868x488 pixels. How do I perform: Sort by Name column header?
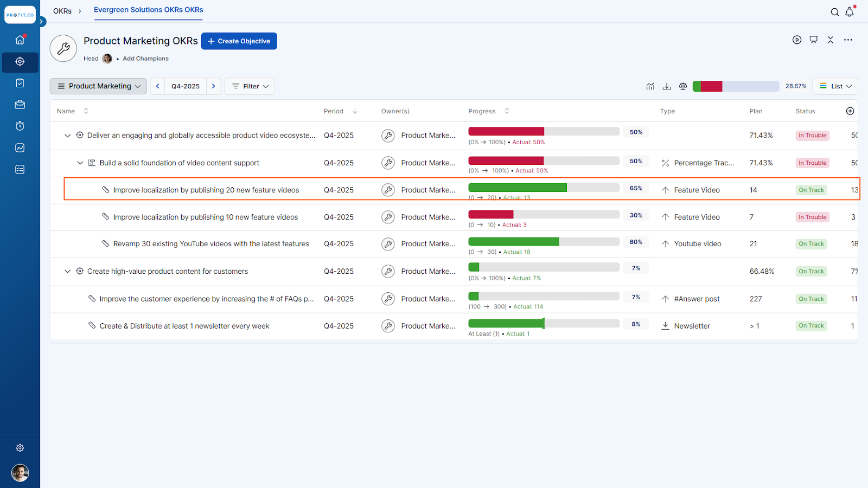coord(73,111)
